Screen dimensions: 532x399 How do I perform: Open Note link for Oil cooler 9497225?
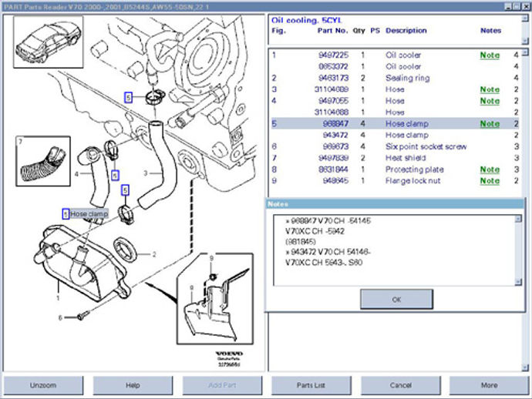[490, 55]
